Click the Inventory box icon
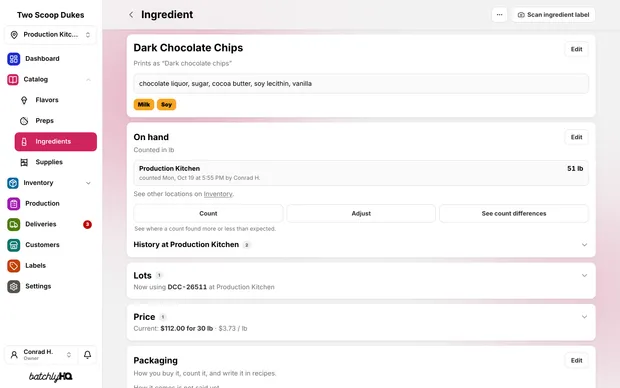 pyautogui.click(x=13, y=183)
